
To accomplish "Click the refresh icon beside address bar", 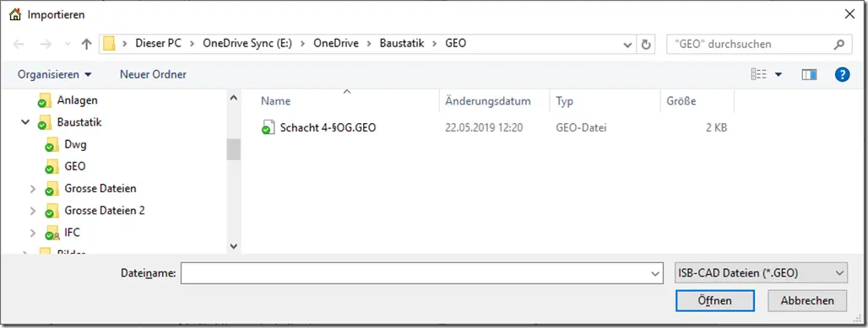I will [x=645, y=44].
